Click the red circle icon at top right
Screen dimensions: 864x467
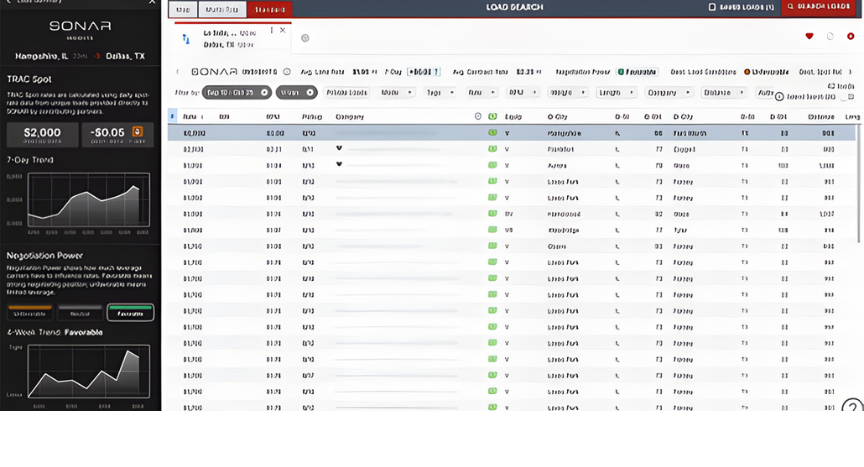click(x=850, y=36)
